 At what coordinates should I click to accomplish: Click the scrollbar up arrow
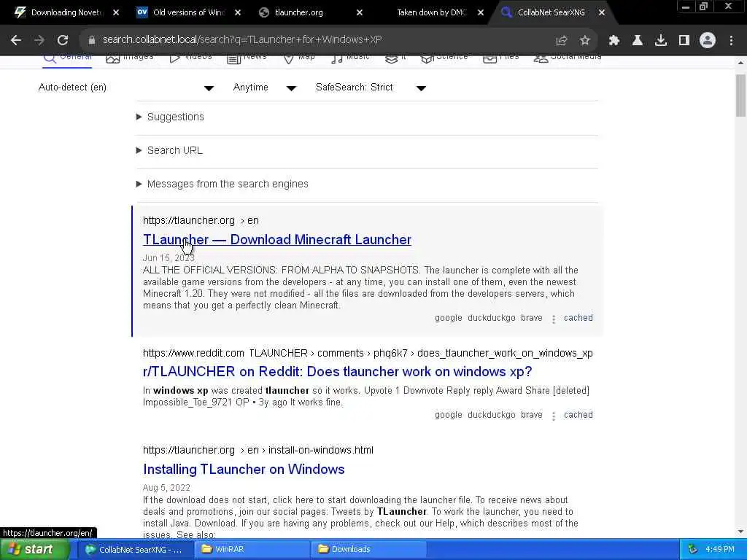pos(741,63)
